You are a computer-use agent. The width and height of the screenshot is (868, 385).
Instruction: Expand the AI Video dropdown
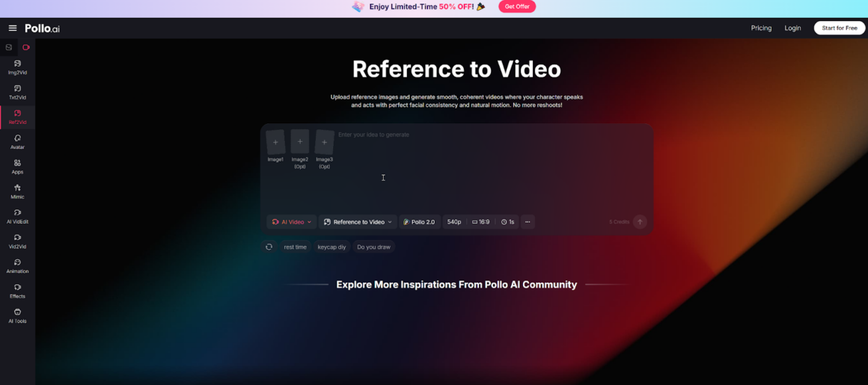[291, 222]
